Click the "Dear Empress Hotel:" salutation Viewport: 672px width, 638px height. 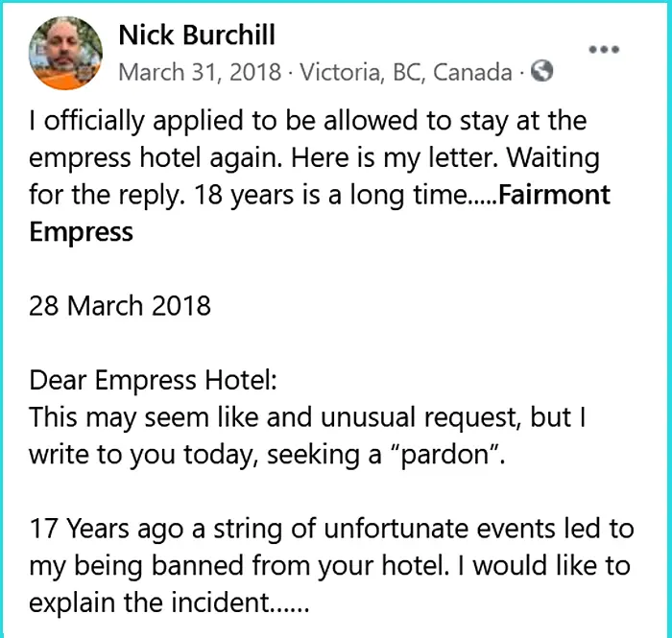pos(154,380)
